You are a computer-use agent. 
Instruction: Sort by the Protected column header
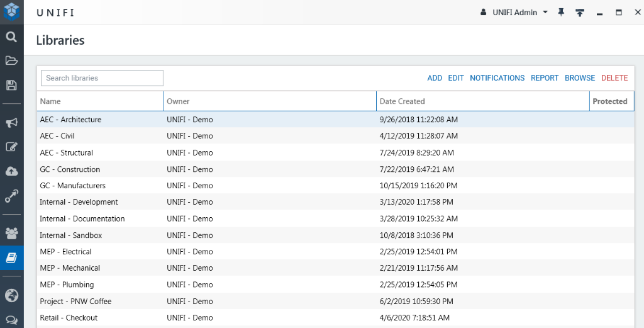click(x=612, y=101)
